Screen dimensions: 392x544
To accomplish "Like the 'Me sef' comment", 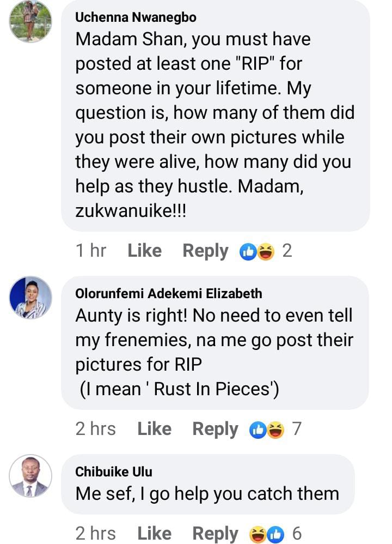I will 155,533.
